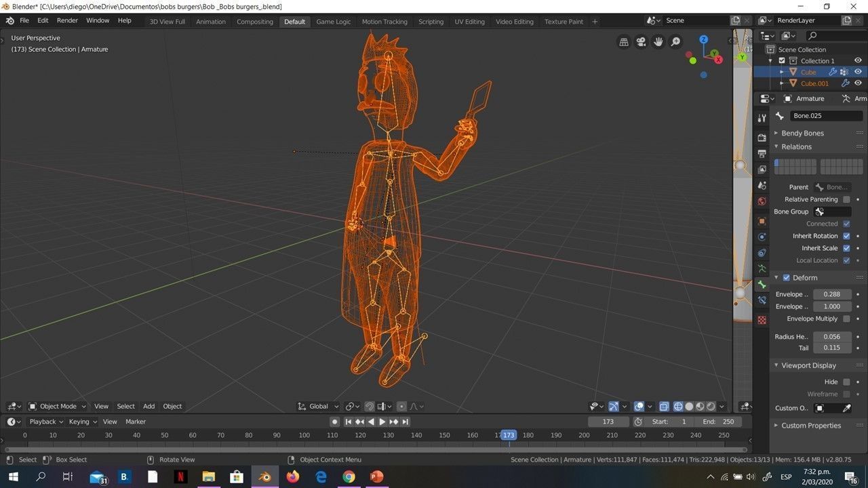Click the perspective/orthographic grid icon
This screenshot has height=488, width=868.
point(624,42)
